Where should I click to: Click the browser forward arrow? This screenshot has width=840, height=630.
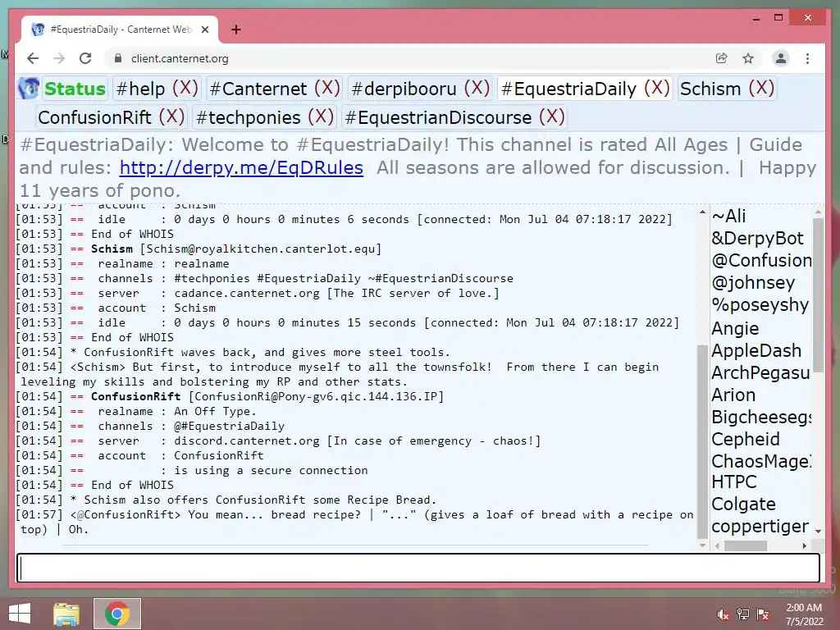59,58
